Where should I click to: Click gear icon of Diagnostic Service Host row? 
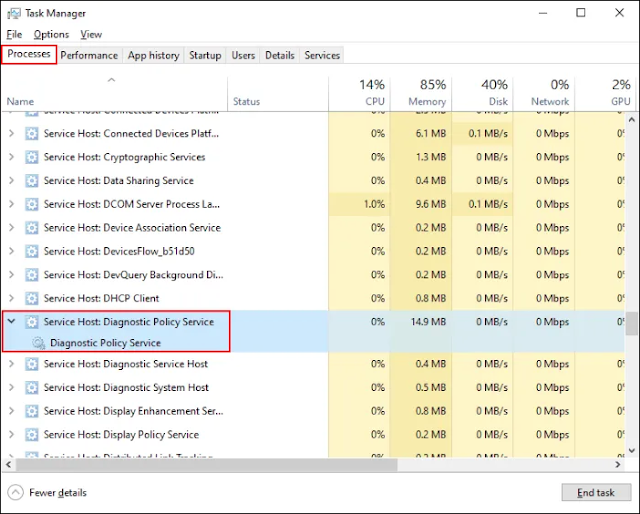(x=32, y=364)
